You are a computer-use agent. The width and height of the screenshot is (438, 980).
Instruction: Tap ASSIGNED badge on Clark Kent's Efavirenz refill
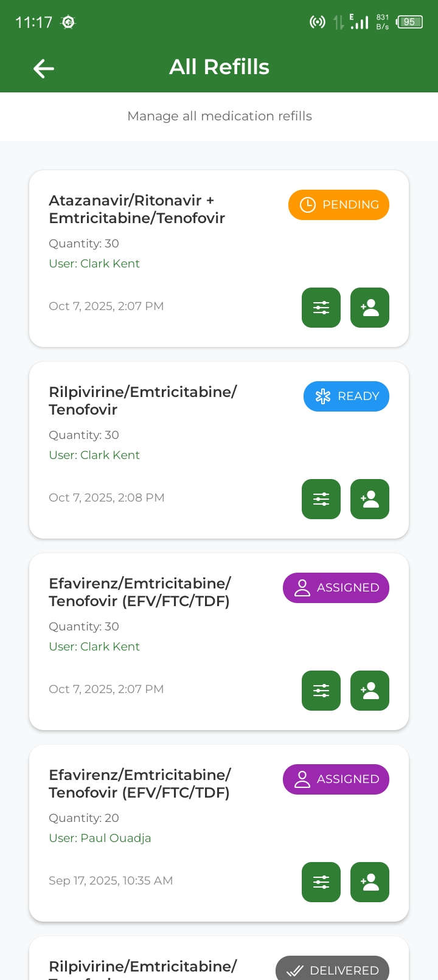[x=336, y=588]
